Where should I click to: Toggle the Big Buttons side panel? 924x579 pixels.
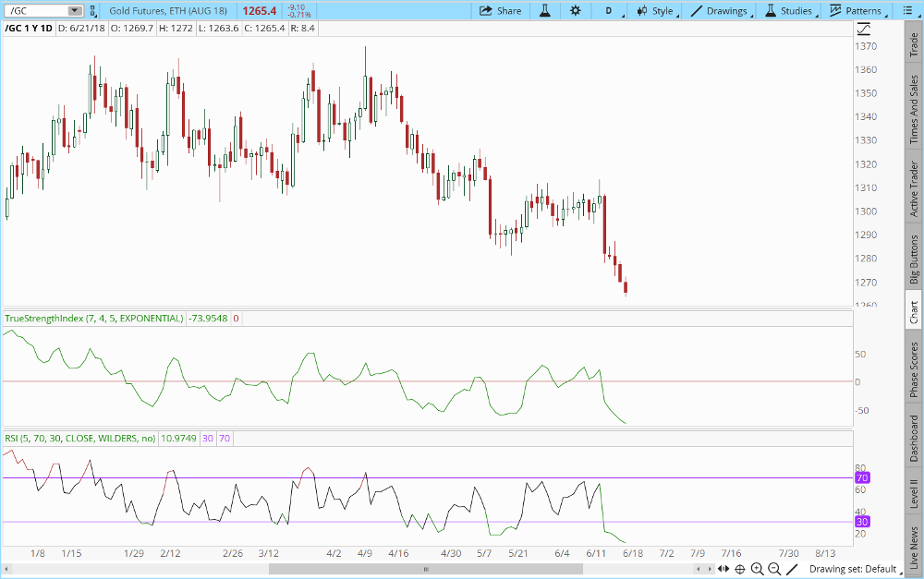(x=914, y=260)
